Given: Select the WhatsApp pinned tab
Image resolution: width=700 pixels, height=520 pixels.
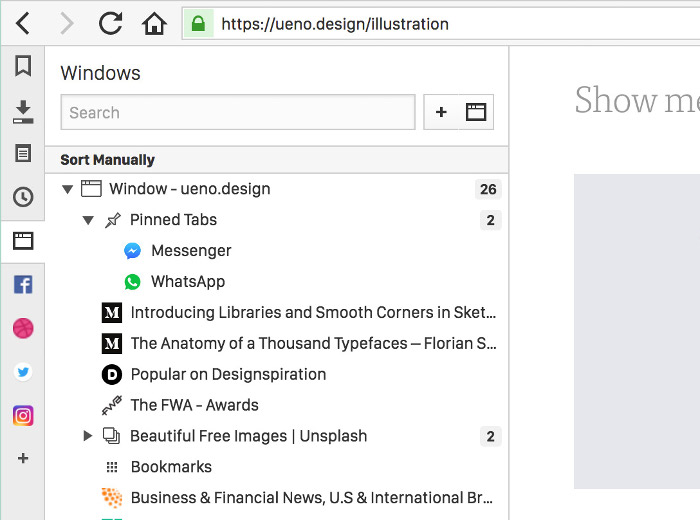Looking at the screenshot, I should (x=187, y=282).
